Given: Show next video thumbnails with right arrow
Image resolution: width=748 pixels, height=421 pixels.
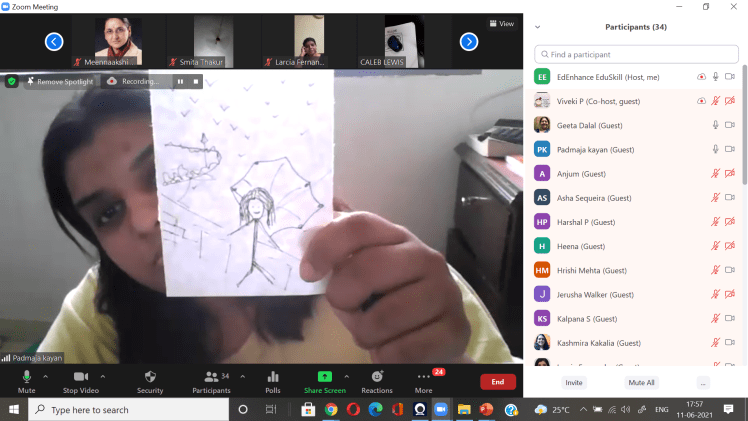Looking at the screenshot, I should [468, 41].
